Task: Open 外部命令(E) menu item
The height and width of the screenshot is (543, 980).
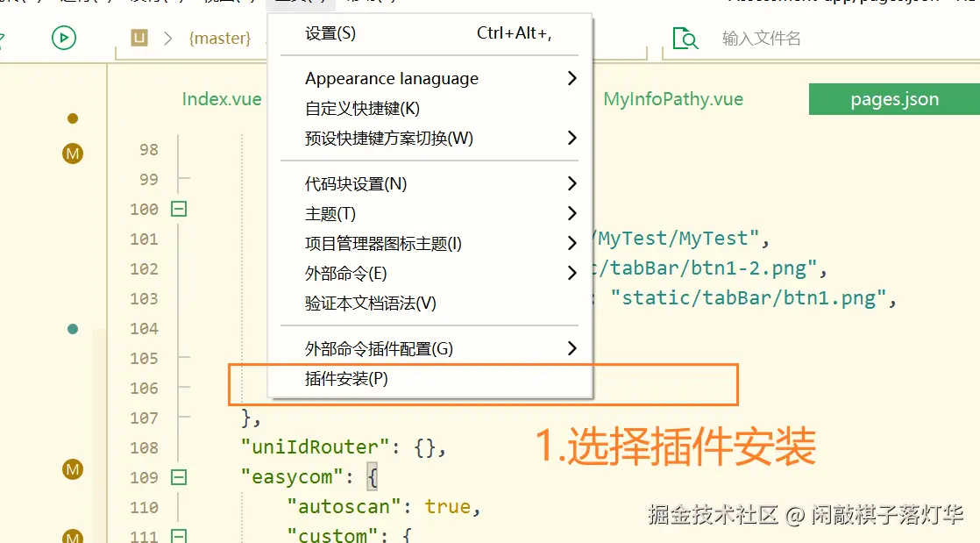Action: tap(430, 274)
